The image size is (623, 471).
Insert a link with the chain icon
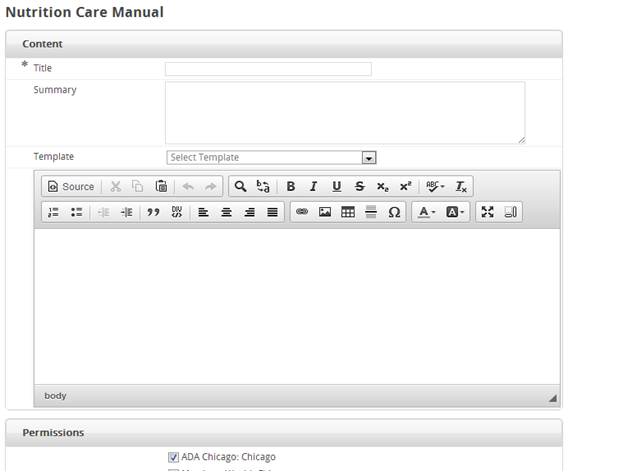(x=302, y=212)
